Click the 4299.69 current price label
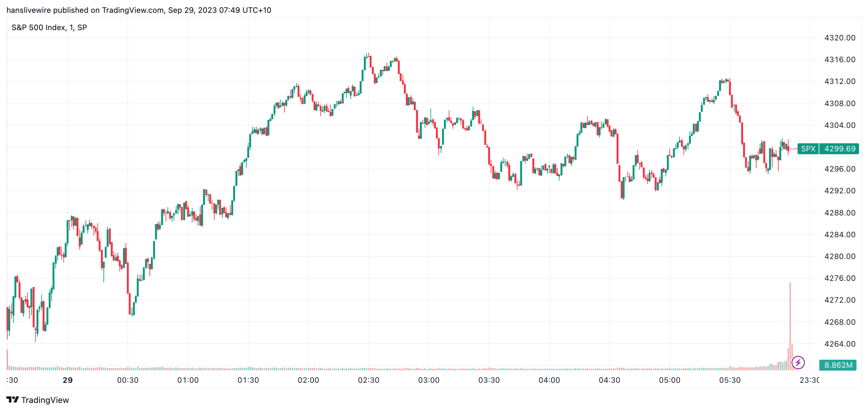 click(839, 149)
